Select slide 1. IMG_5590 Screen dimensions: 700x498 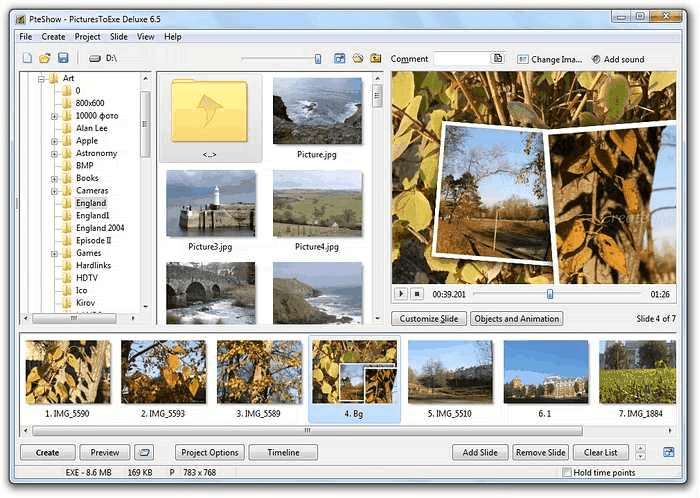point(68,372)
